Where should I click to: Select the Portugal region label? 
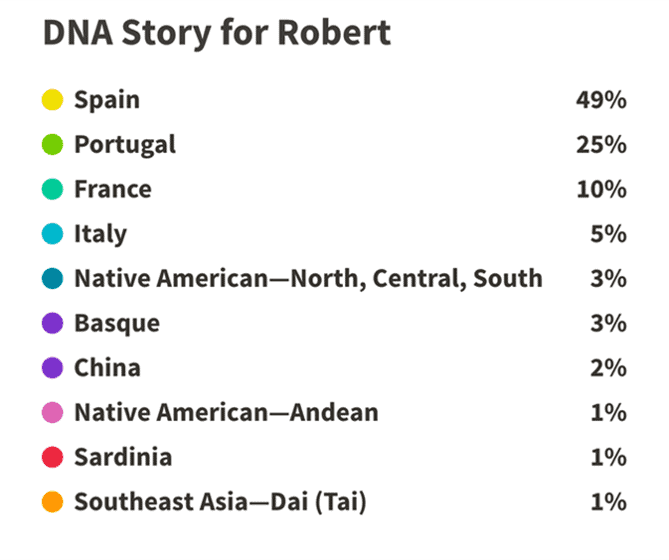tap(125, 145)
